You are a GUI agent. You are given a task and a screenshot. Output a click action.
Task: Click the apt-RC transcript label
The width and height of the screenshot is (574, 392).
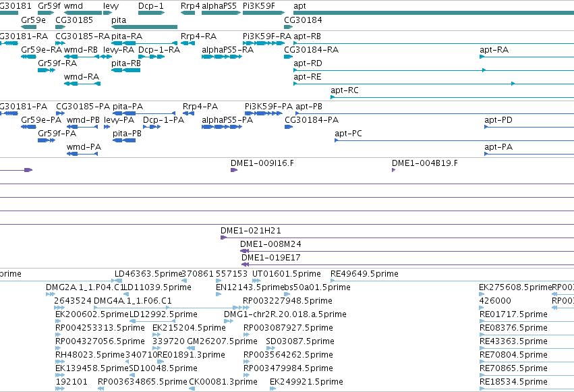(x=345, y=90)
